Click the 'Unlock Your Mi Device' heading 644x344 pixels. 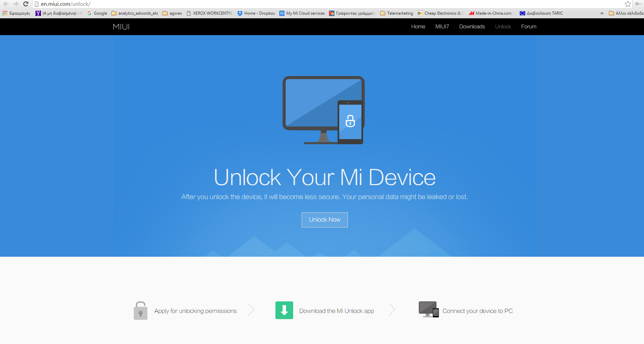tap(325, 177)
